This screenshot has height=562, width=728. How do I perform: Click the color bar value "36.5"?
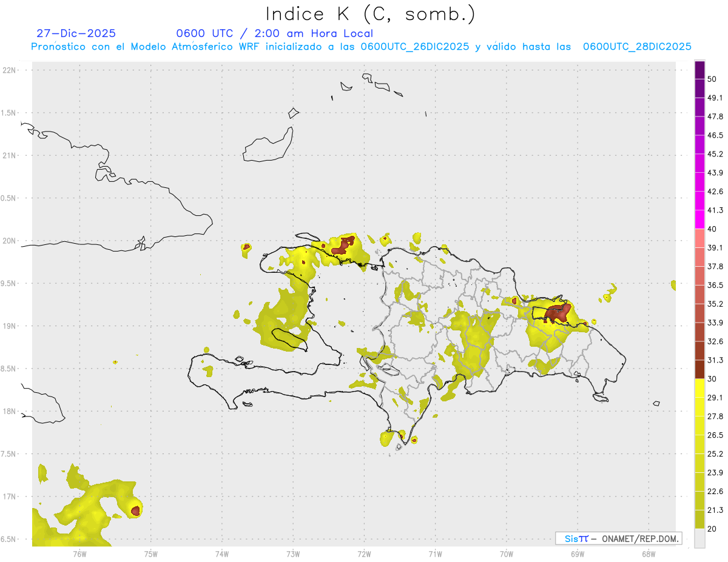(715, 285)
